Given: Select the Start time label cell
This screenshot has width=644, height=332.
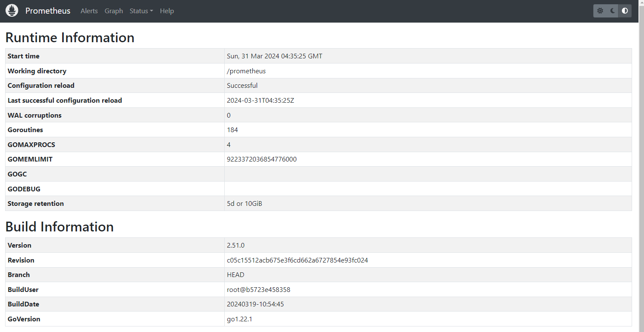Looking at the screenshot, I should coord(115,56).
